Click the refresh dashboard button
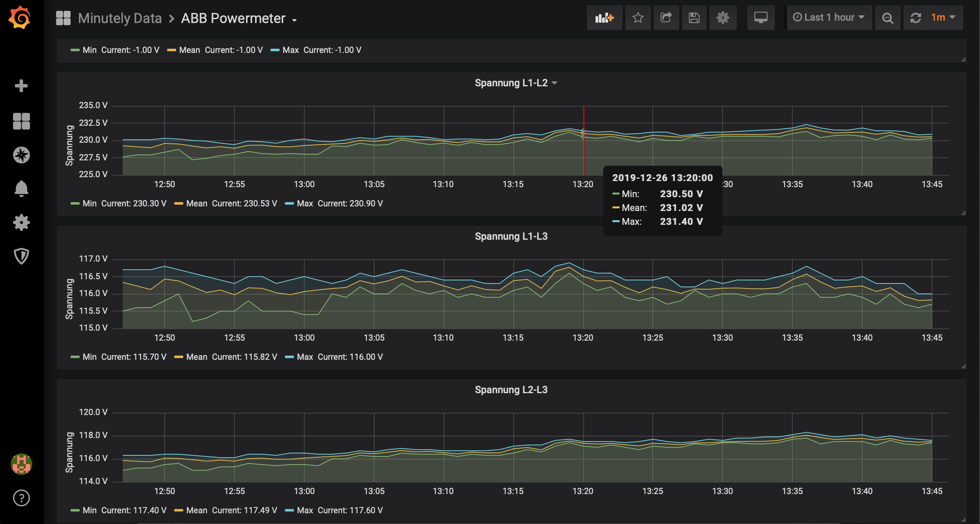Viewport: 980px width, 524px height. [916, 18]
